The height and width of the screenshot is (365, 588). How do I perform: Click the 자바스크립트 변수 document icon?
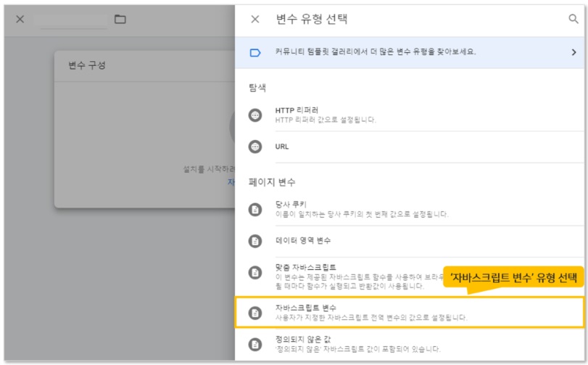coord(255,313)
